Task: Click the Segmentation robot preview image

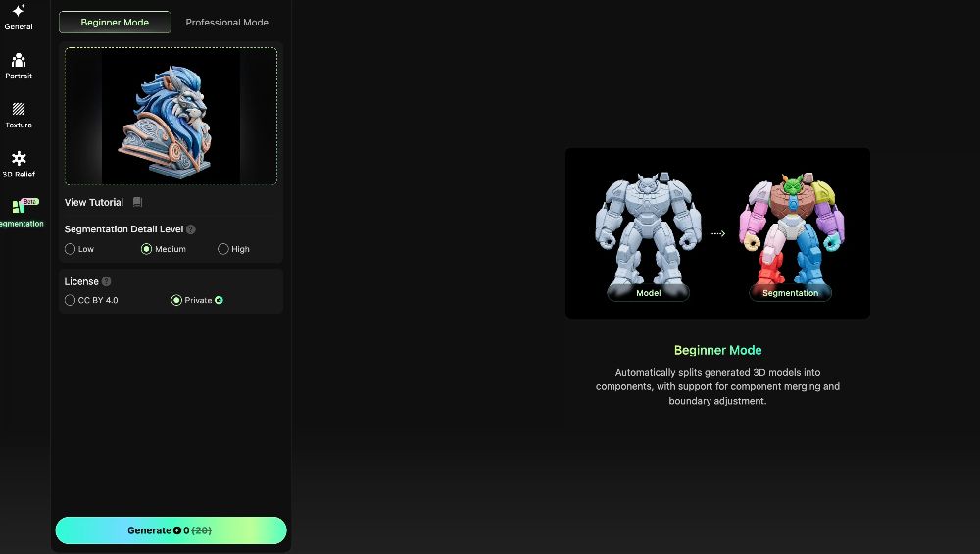Action: [x=791, y=235]
